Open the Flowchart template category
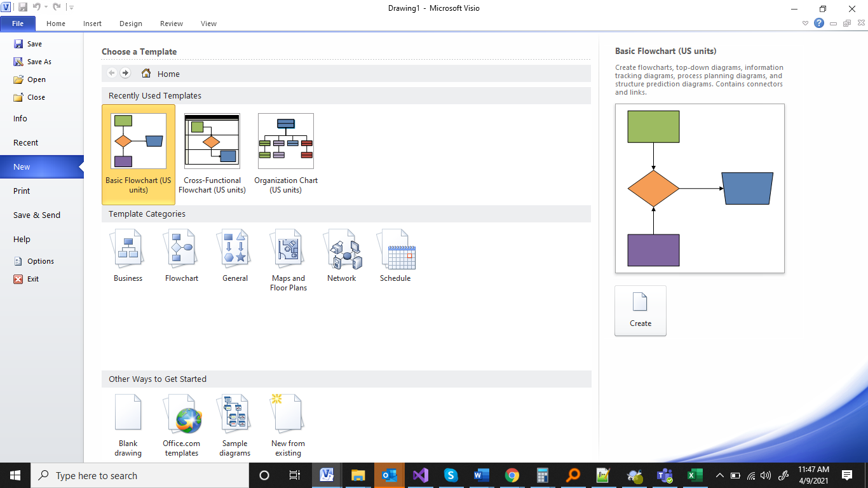Image resolution: width=868 pixels, height=488 pixels. (182, 256)
